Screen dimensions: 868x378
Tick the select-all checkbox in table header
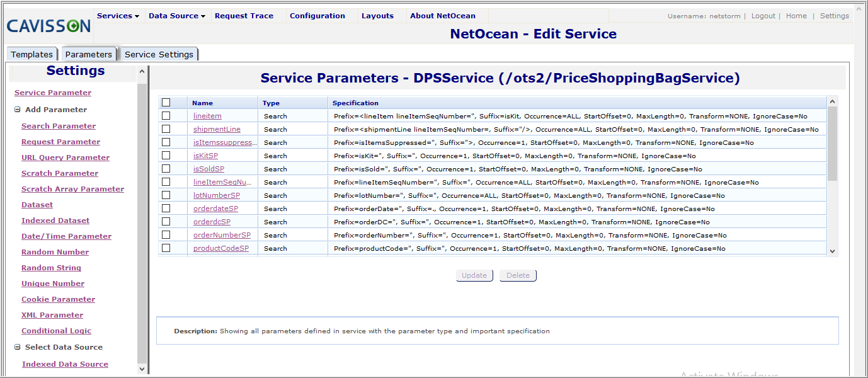click(166, 103)
